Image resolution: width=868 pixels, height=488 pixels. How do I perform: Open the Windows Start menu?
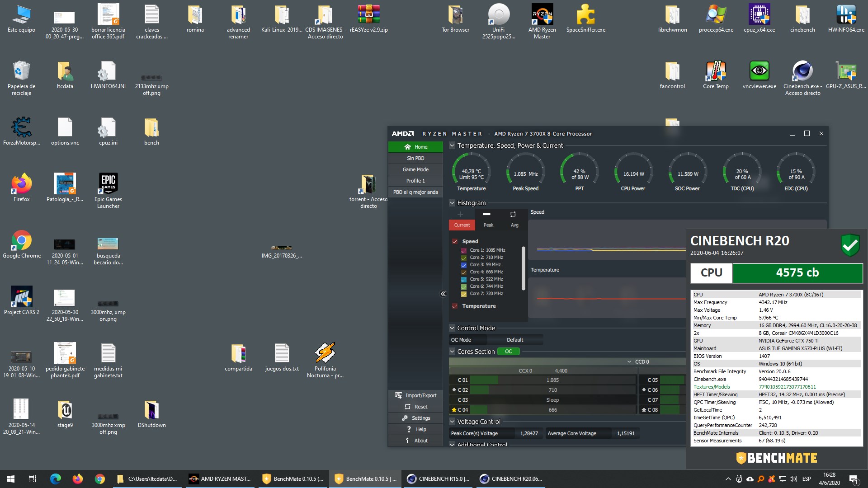pyautogui.click(x=11, y=479)
